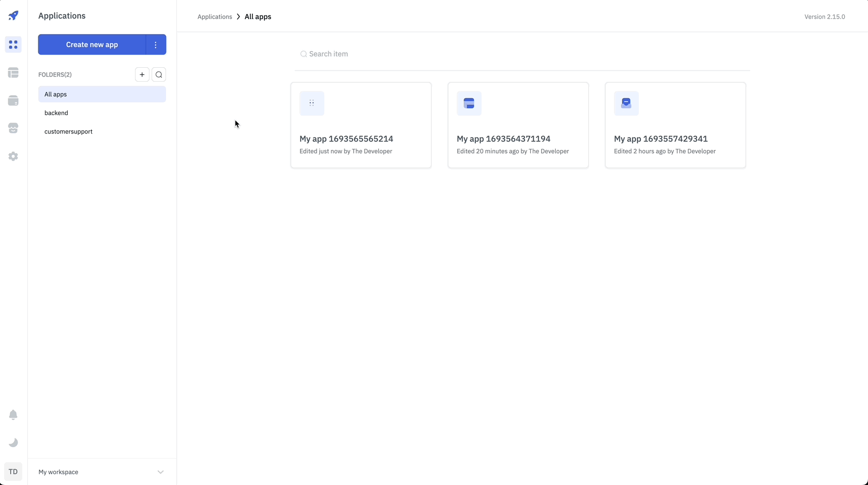Go to Applications breadcrumb link

(x=215, y=17)
